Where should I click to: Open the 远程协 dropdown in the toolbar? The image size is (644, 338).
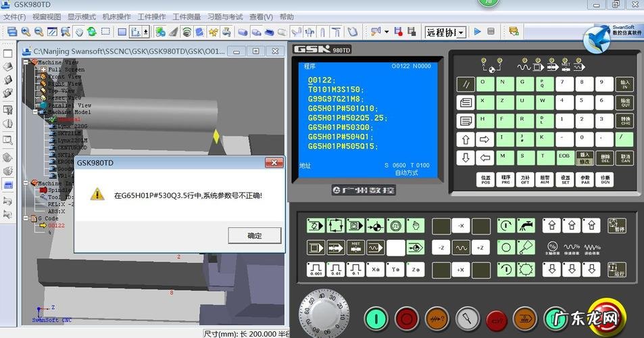462,32
